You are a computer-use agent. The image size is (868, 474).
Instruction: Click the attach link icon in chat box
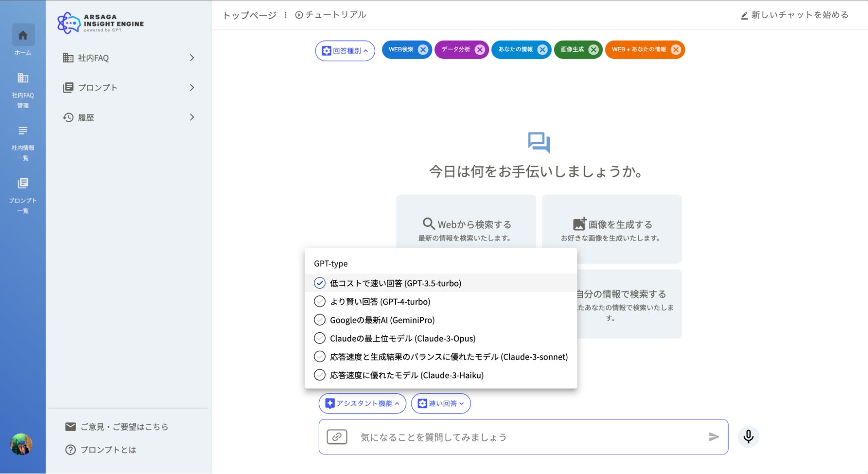[x=337, y=437]
